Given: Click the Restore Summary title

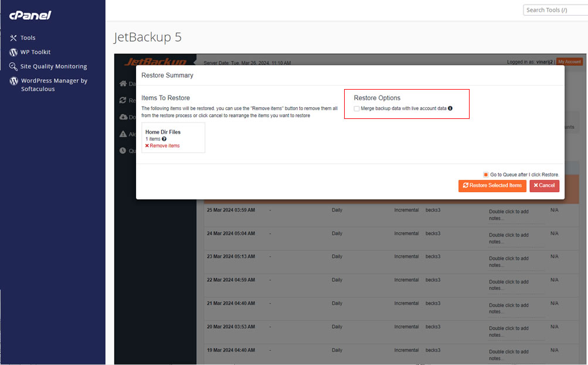Looking at the screenshot, I should click(167, 76).
